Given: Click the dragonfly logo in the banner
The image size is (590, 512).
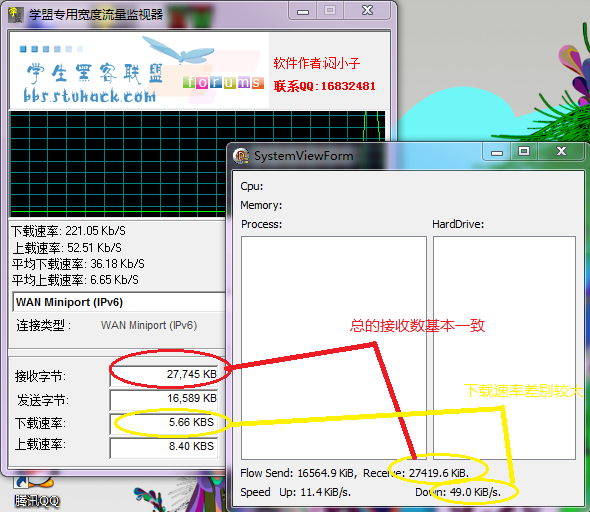Looking at the screenshot, I should pos(178,50).
